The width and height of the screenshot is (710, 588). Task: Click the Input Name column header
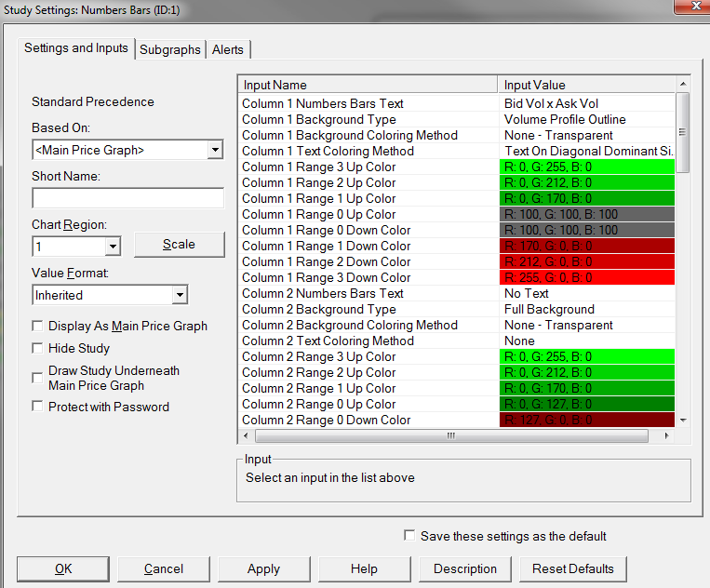(x=368, y=85)
